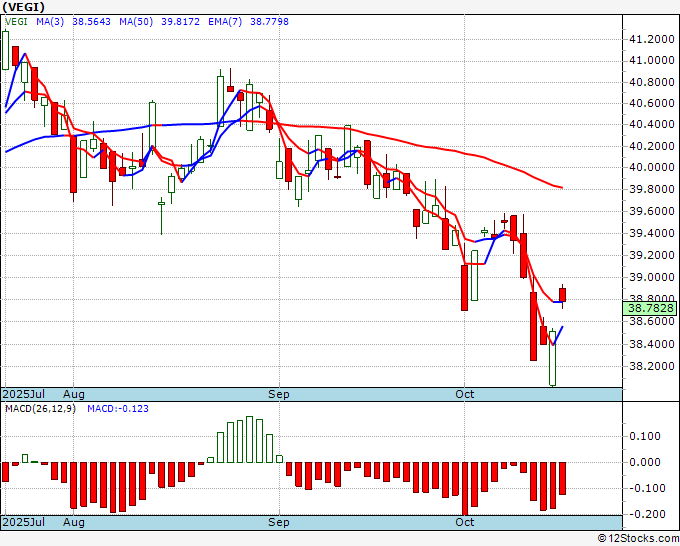This screenshot has height=546, width=680.
Task: Click the 40.8000 price axis label
Action: click(x=651, y=82)
